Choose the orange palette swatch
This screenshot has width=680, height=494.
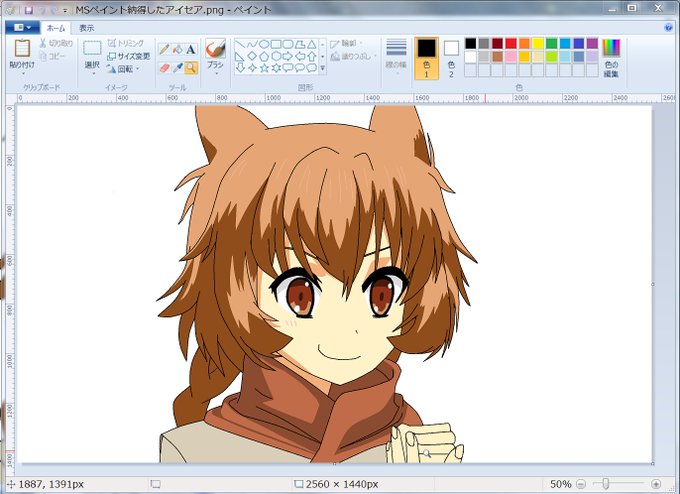coord(524,43)
